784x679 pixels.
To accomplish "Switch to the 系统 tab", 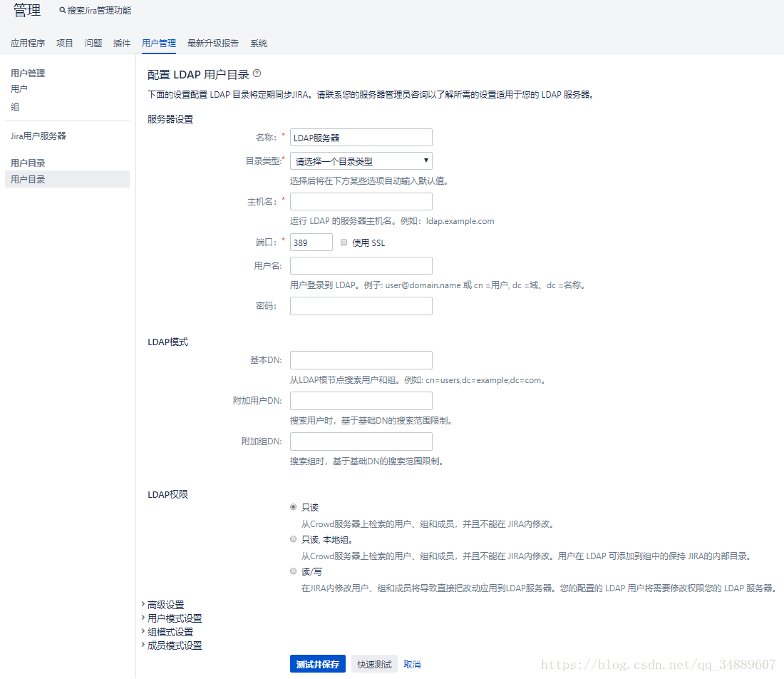I will coord(259,43).
